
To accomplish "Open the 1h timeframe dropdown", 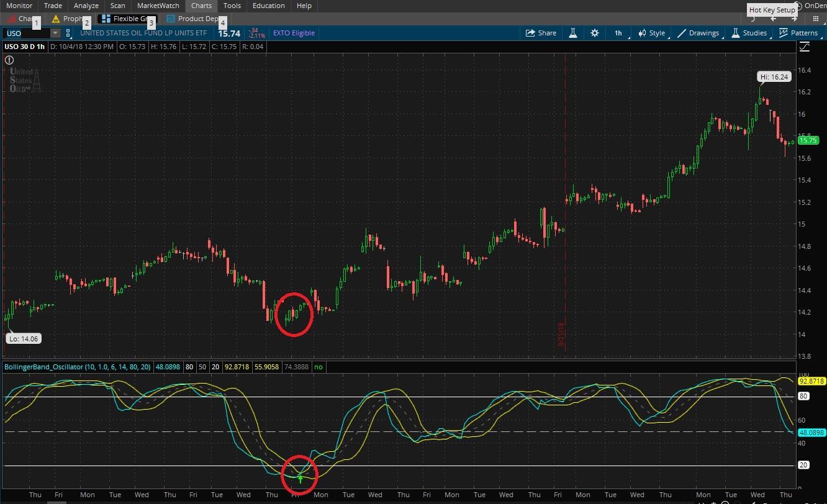I will click(x=619, y=33).
